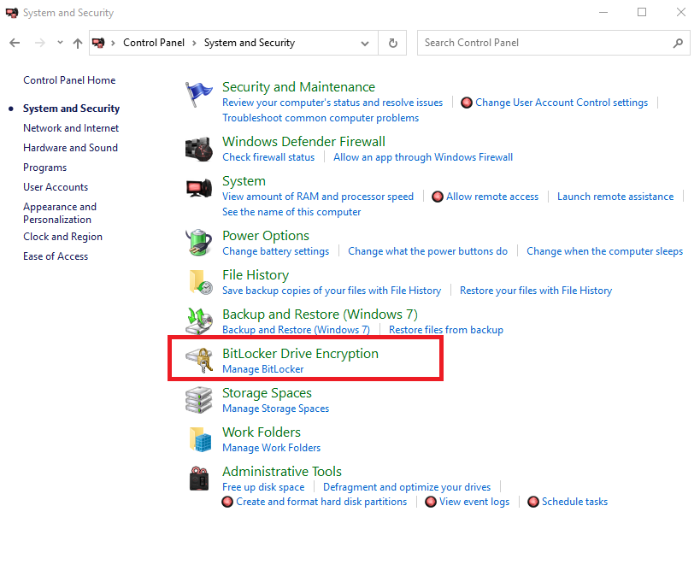This screenshot has width=700, height=588.
Task: Select the Power Options battery icon
Action: coord(199,243)
